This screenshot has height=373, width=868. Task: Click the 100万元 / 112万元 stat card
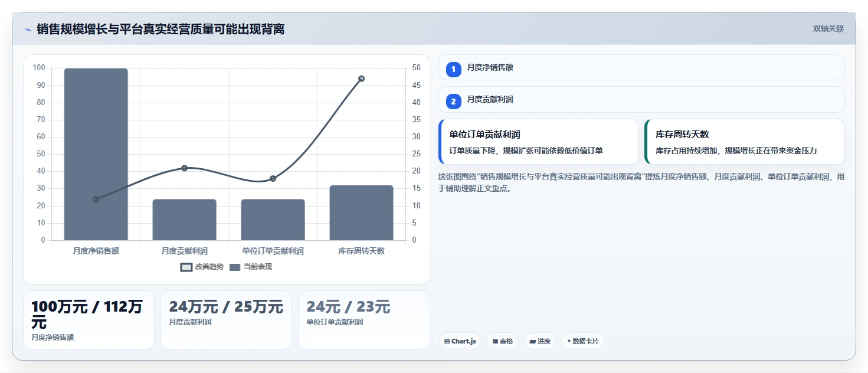[89, 320]
